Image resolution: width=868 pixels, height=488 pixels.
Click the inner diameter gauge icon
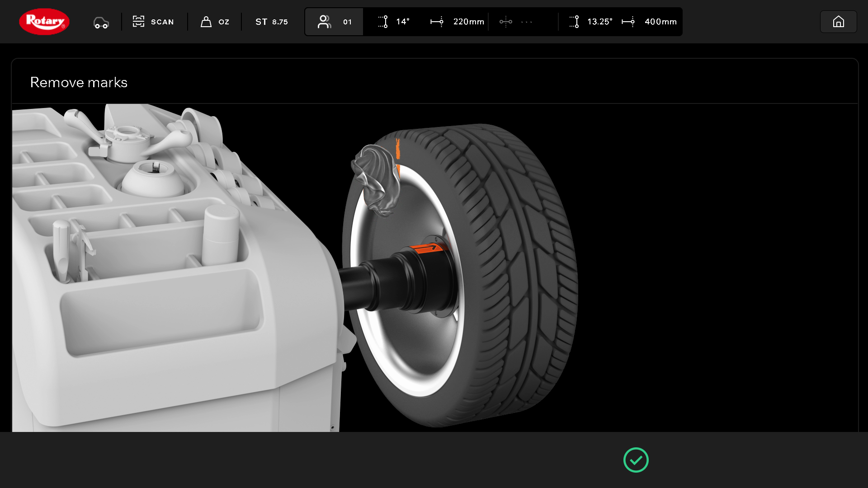pos(383,22)
